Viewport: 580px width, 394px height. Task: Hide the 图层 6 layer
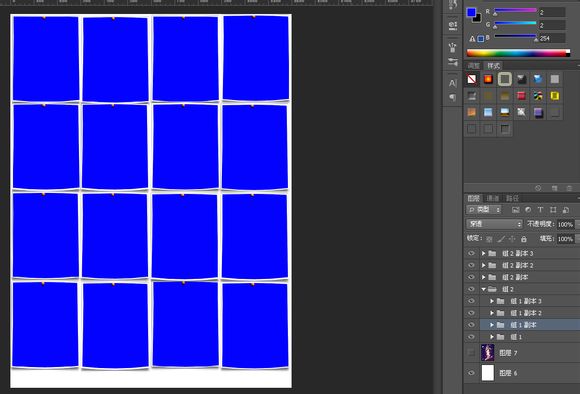tap(471, 373)
